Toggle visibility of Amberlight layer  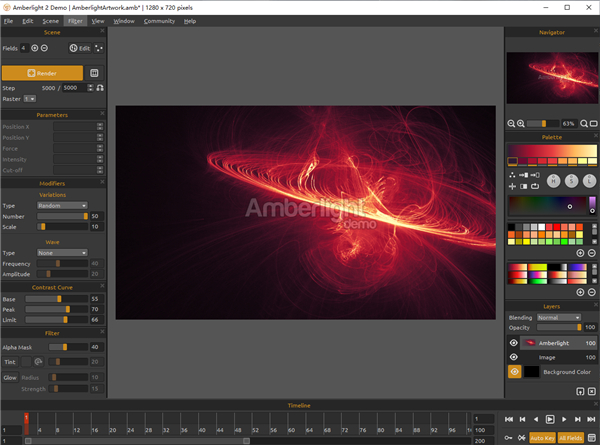[514, 342]
